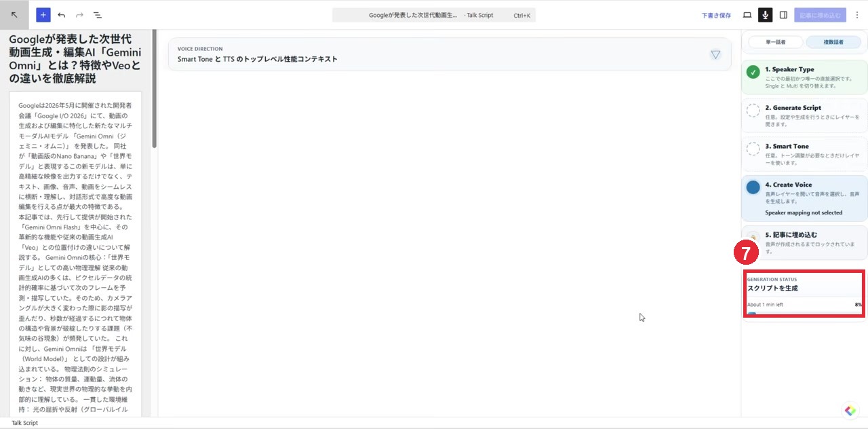Open the preview device view icon
Viewport: 868px width, 429px height.
point(747,15)
